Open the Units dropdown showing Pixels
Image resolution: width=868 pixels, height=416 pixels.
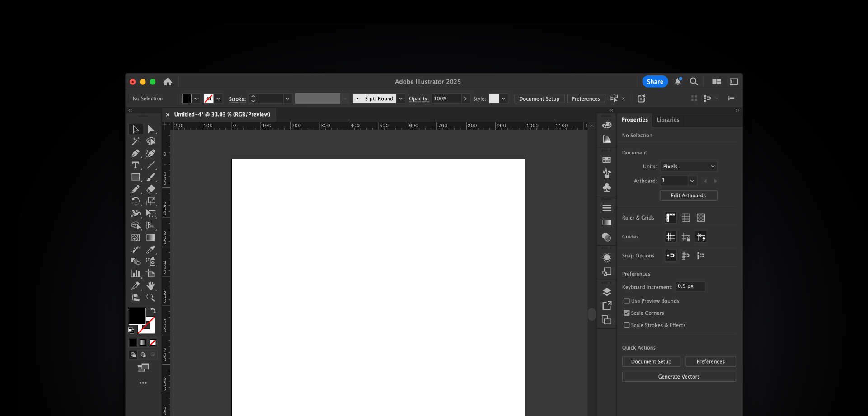689,167
